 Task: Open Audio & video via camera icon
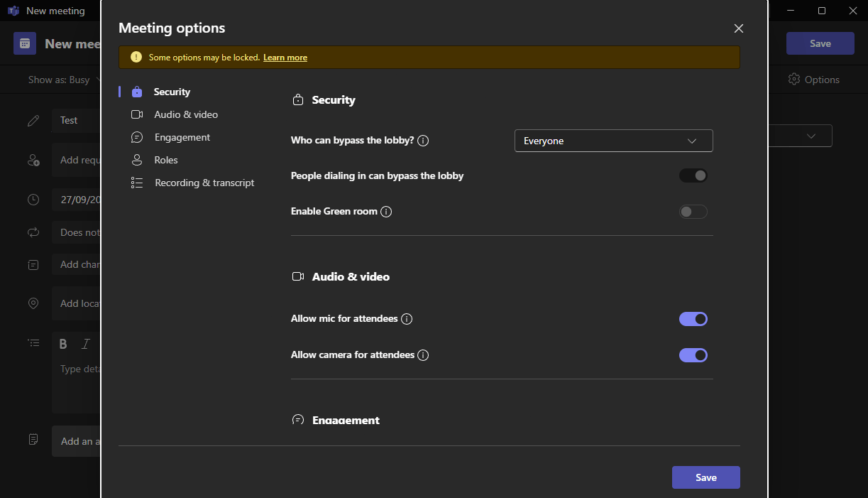(x=136, y=114)
